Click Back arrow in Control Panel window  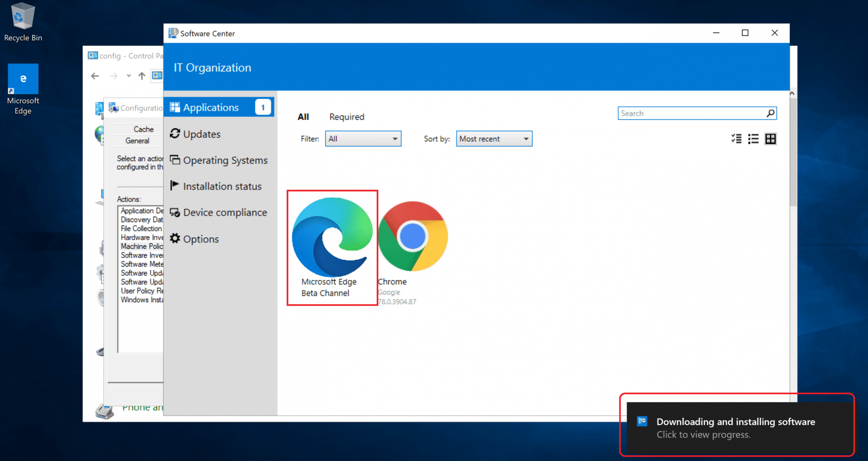(x=95, y=76)
